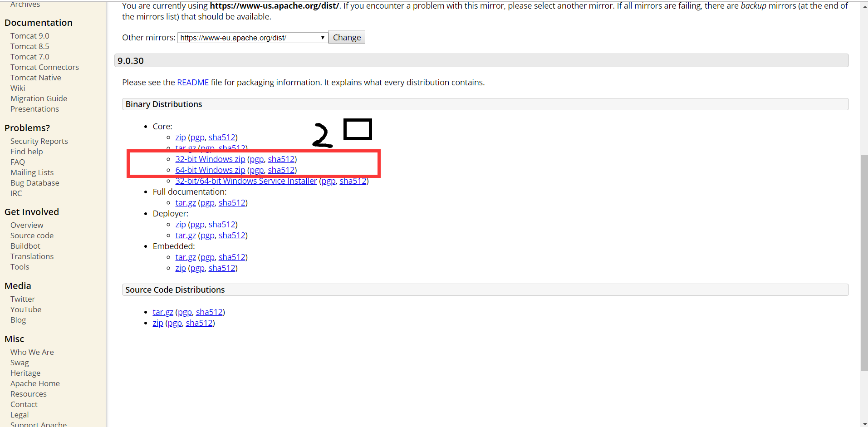Visit the Twitter link
868x427 pixels.
23,299
